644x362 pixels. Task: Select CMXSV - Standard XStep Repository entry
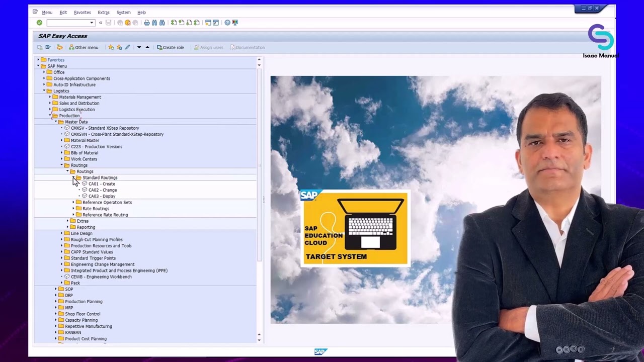tap(105, 128)
